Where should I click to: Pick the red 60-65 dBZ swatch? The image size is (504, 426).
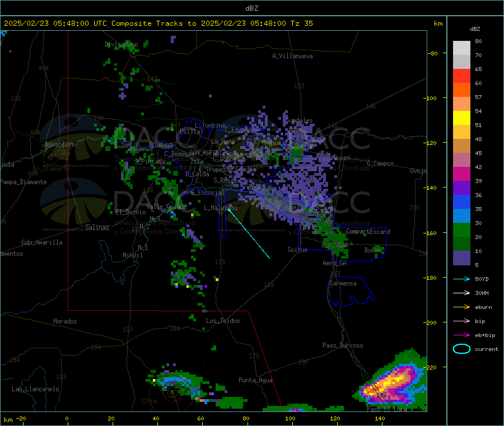click(x=461, y=76)
